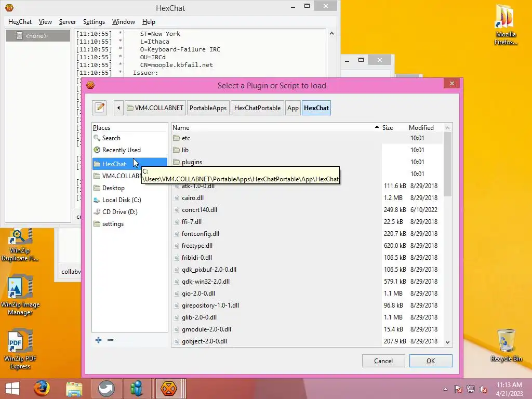
Task: Select ffi-7.dll file
Action: [x=307, y=221]
